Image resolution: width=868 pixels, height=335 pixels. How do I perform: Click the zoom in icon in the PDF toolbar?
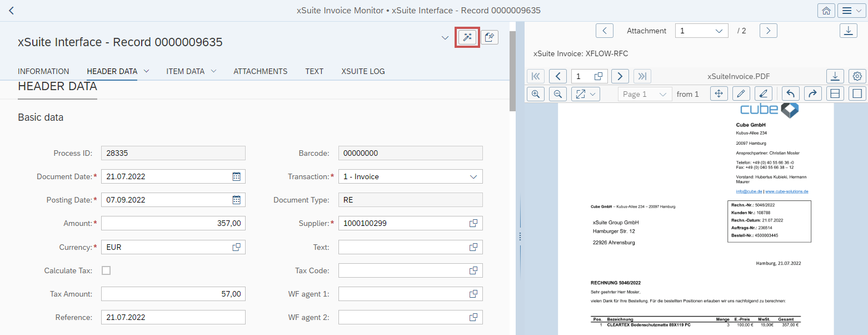click(x=535, y=93)
